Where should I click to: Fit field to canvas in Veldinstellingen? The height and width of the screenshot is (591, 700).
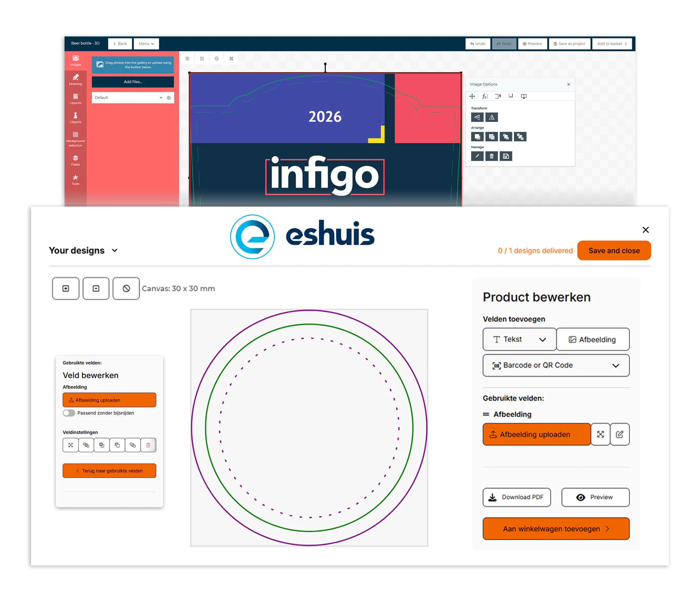coord(71,445)
